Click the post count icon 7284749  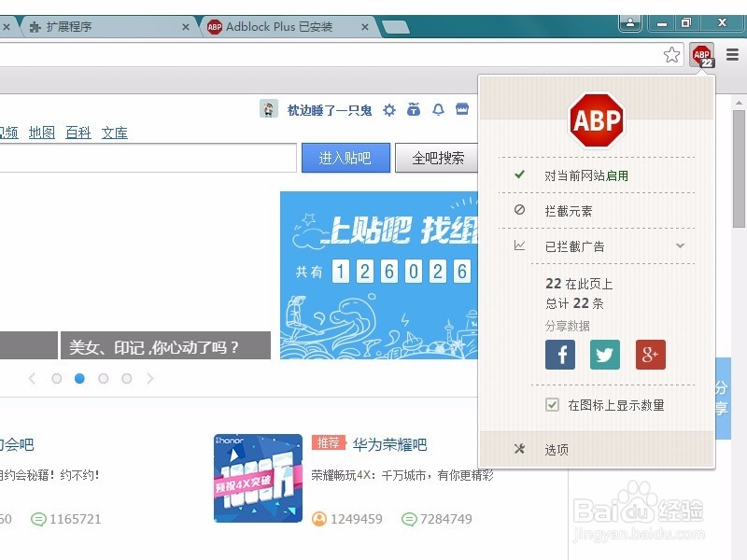[409, 519]
